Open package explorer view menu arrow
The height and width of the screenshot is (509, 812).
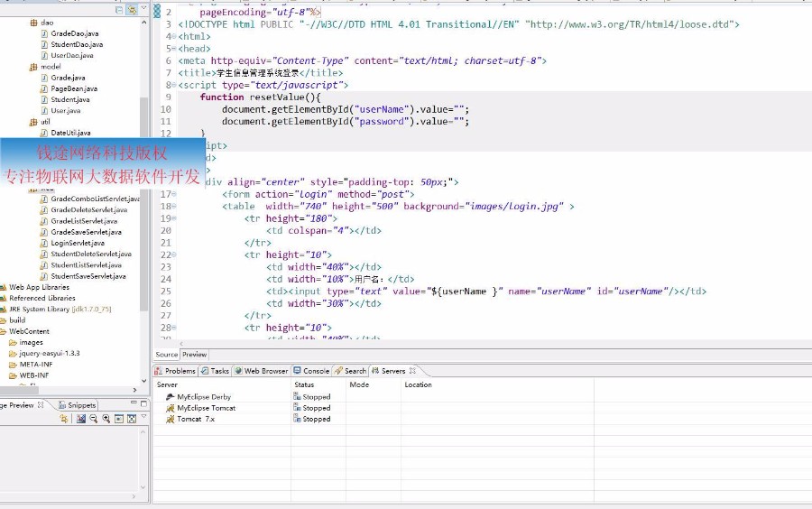(144, 8)
